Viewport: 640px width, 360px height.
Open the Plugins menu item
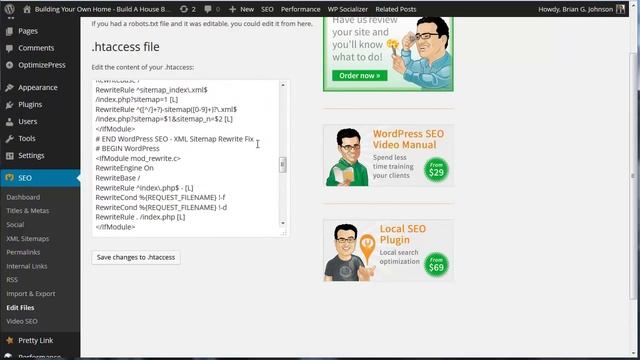click(x=30, y=104)
